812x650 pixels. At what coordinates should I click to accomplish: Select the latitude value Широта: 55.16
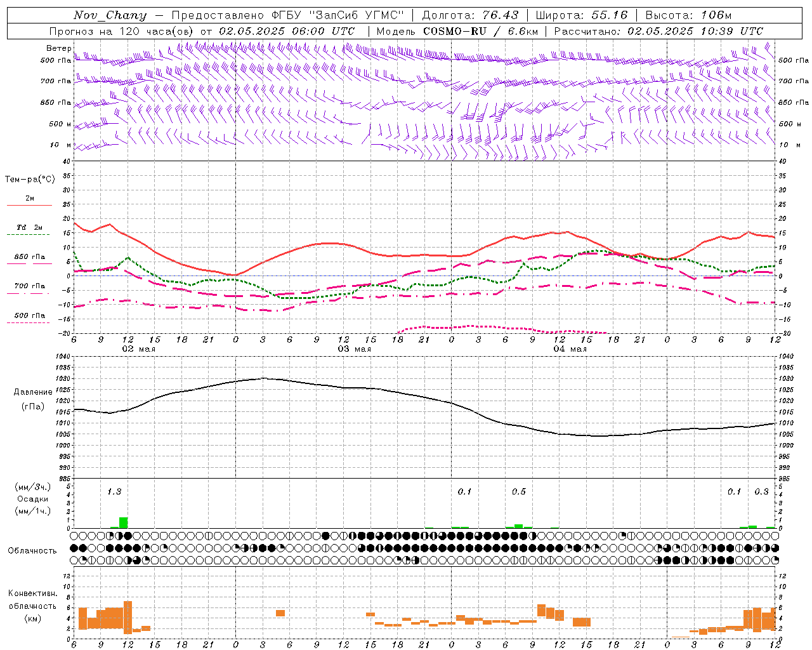(x=582, y=15)
